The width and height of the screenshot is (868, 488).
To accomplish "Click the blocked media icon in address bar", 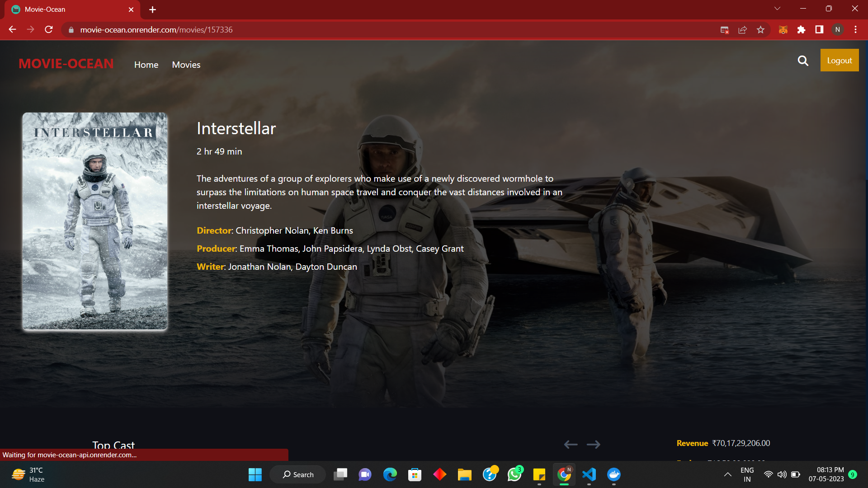I will [x=725, y=30].
